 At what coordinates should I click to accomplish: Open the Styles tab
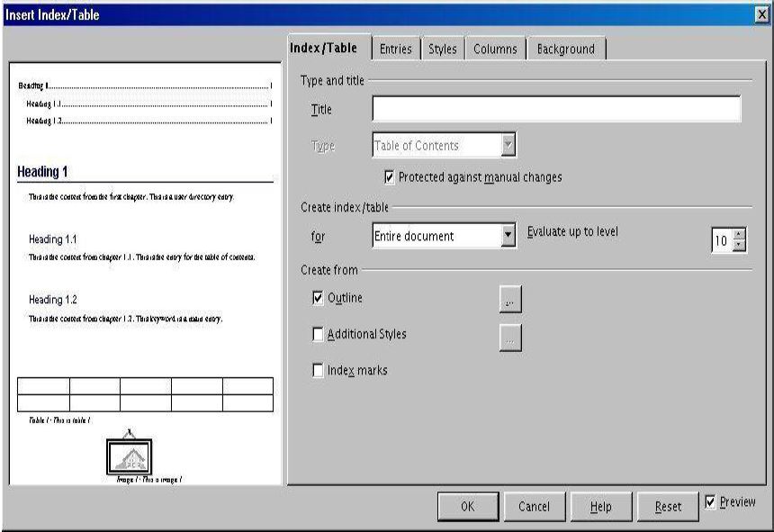click(442, 49)
